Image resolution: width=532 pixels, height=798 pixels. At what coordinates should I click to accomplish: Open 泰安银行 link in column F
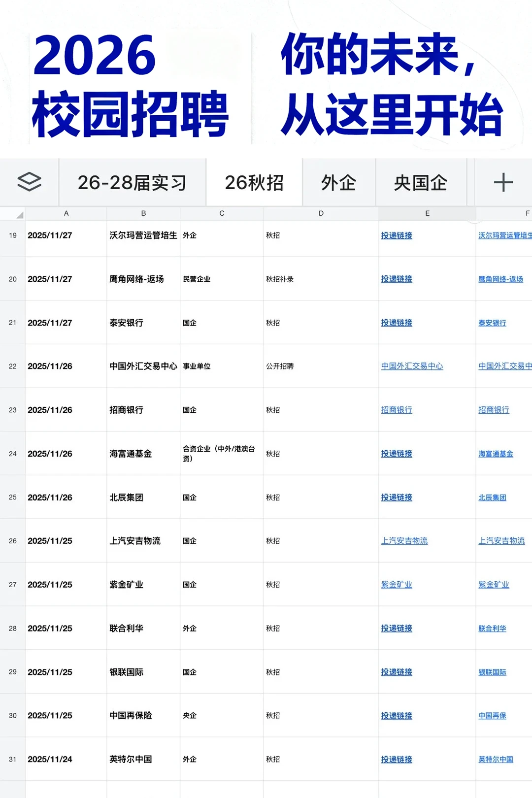492,323
